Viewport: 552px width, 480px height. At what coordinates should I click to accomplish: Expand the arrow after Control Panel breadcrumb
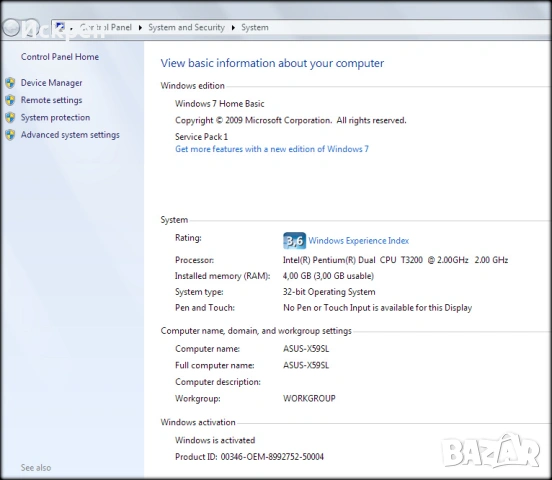(140, 27)
